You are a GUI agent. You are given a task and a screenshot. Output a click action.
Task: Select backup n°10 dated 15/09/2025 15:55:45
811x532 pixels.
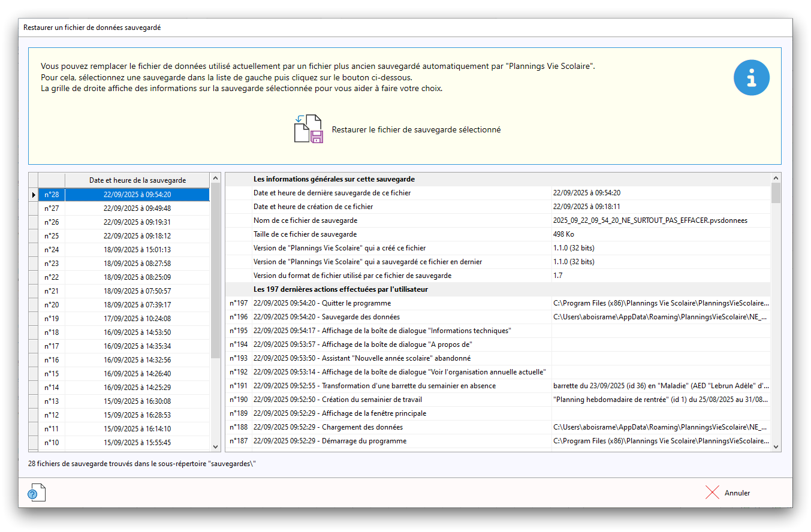(137, 443)
